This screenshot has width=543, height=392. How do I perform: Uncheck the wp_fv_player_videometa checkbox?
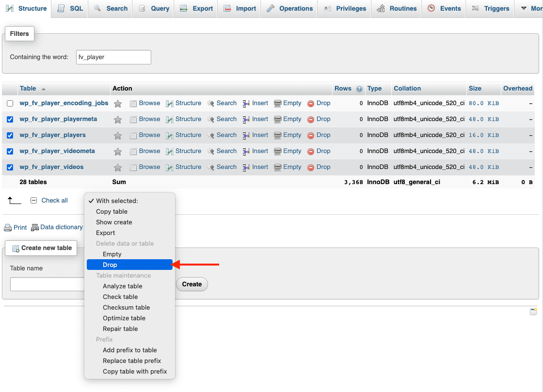10,151
